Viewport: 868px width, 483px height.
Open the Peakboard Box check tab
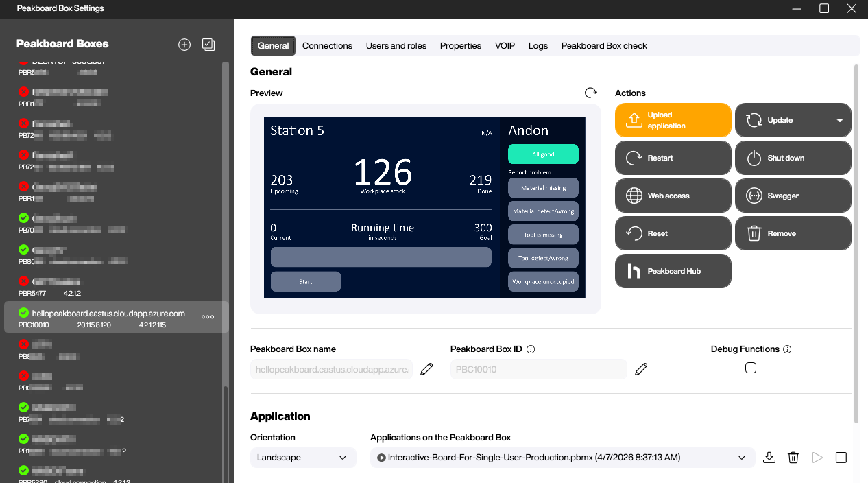click(604, 45)
